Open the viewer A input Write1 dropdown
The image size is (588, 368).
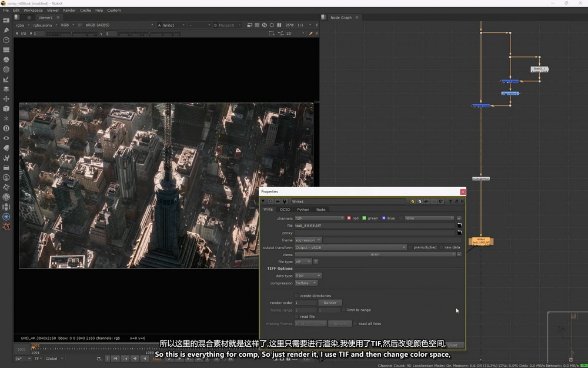tap(171, 25)
